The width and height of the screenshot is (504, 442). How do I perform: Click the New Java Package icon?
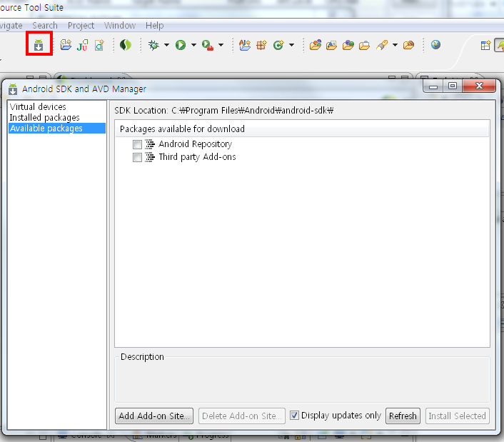(261, 45)
